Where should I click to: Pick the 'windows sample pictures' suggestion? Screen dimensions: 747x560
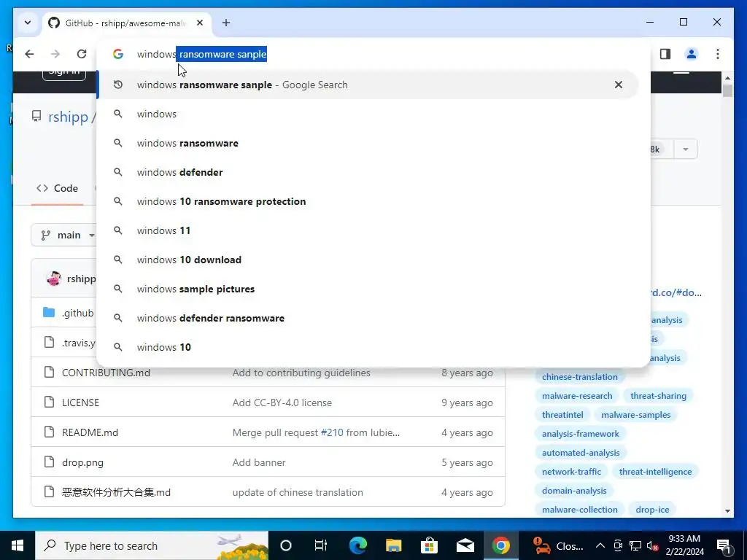coord(368,289)
